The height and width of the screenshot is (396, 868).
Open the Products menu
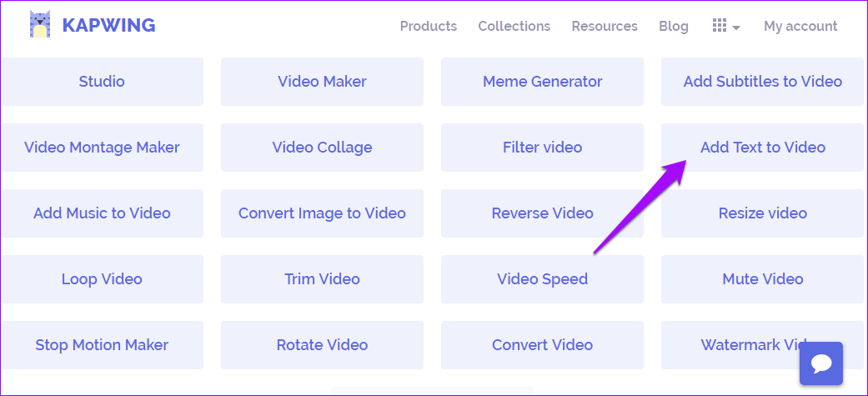pos(429,26)
